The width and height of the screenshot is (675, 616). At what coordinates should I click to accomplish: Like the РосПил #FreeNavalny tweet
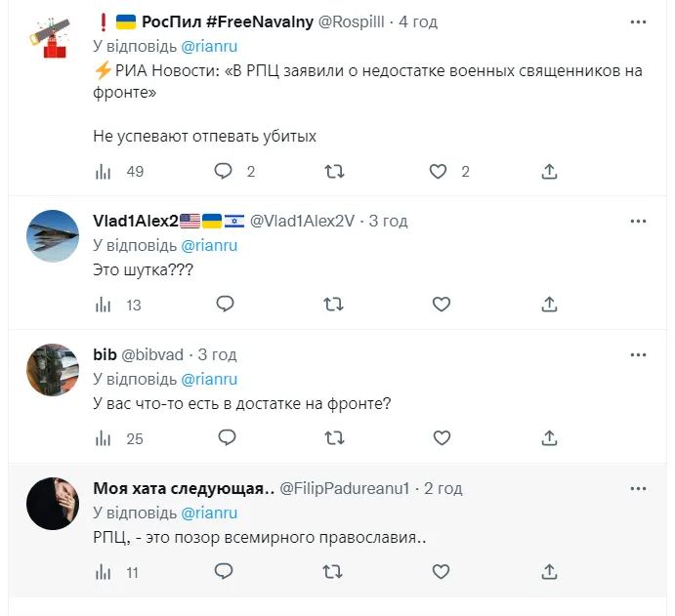(439, 172)
